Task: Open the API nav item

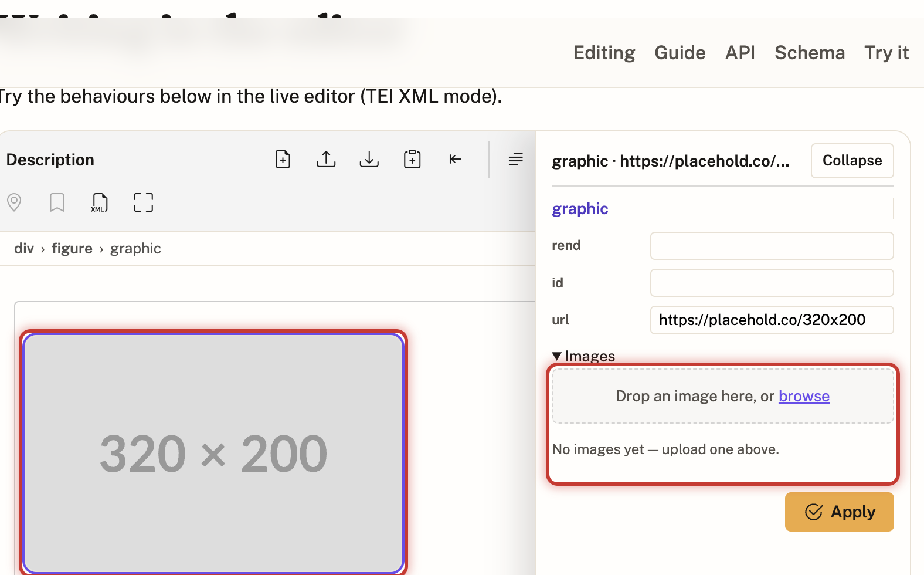Action: (740, 53)
